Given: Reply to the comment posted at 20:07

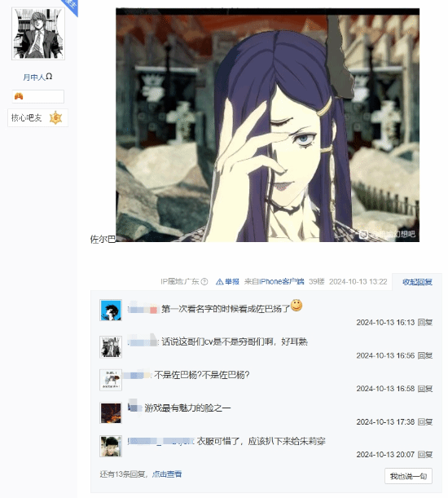Looking at the screenshot, I should point(425,455).
